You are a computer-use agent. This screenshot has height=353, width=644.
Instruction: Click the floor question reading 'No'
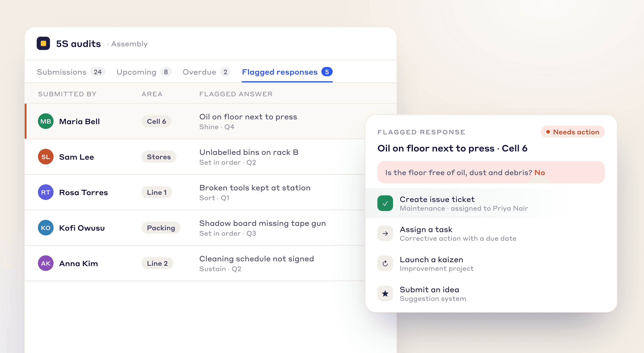click(491, 172)
